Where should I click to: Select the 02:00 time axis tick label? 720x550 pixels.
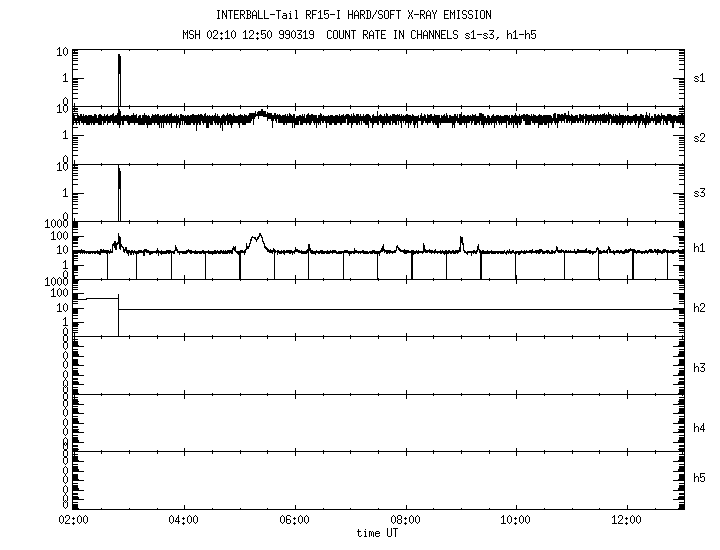[73, 521]
